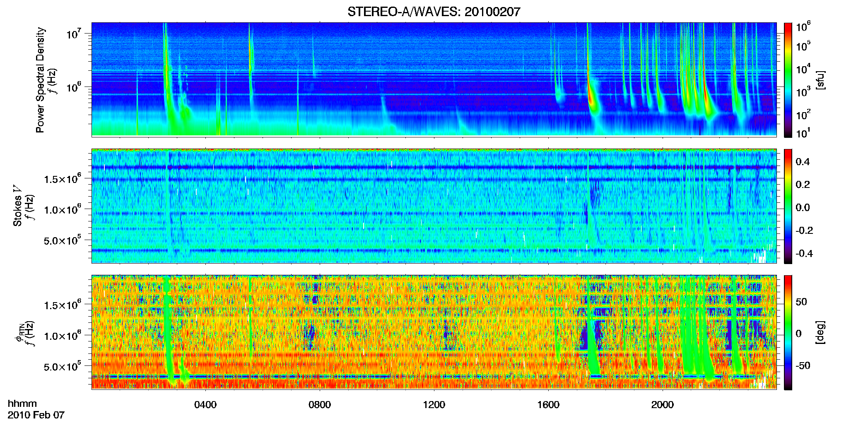This screenshot has height=447, width=868.
Task: Click 10^4 on the sfu color bar
Action: [x=803, y=69]
